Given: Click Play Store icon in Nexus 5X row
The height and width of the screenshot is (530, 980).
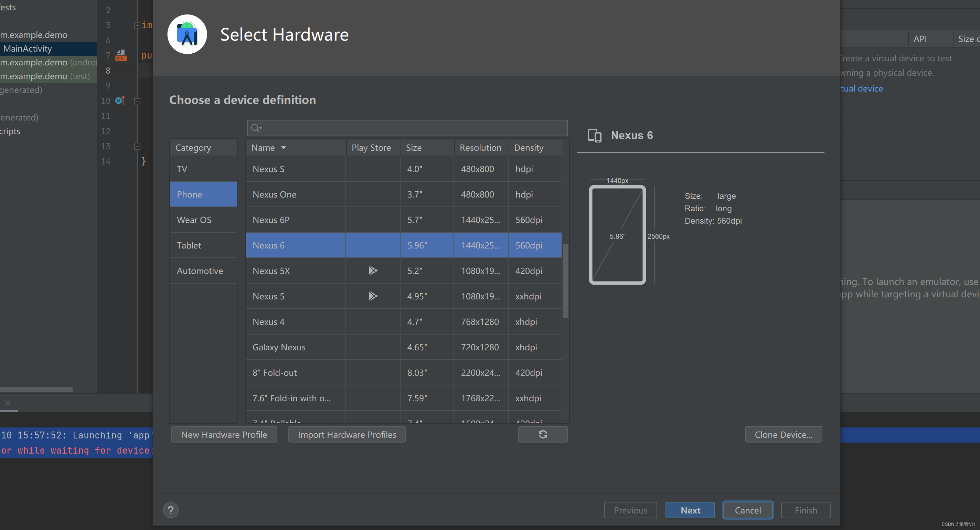Looking at the screenshot, I should (x=372, y=271).
